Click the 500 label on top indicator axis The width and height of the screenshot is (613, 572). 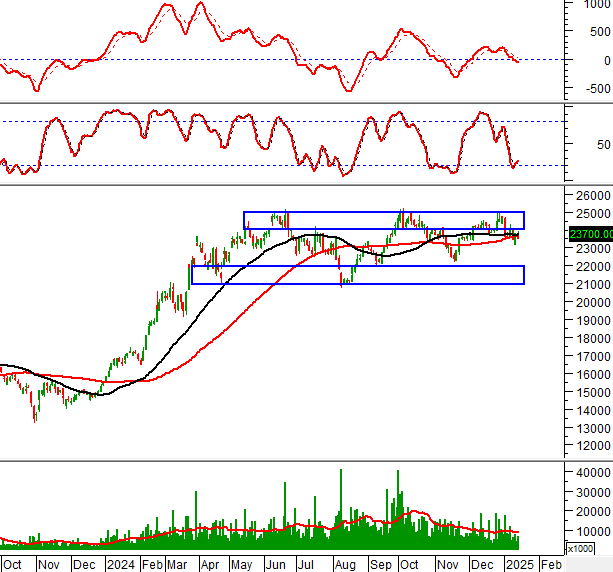pos(600,32)
